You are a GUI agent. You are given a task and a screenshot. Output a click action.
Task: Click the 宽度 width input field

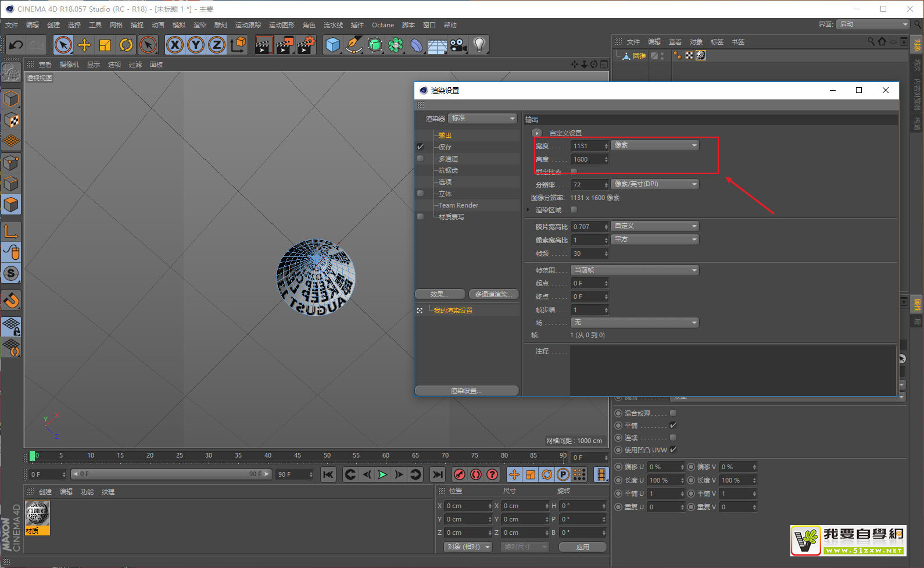(x=587, y=146)
